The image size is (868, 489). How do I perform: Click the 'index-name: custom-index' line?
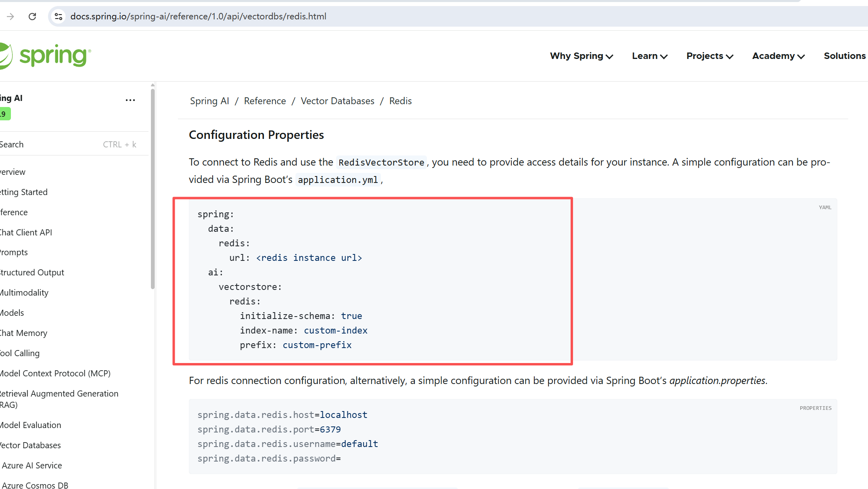tap(303, 330)
